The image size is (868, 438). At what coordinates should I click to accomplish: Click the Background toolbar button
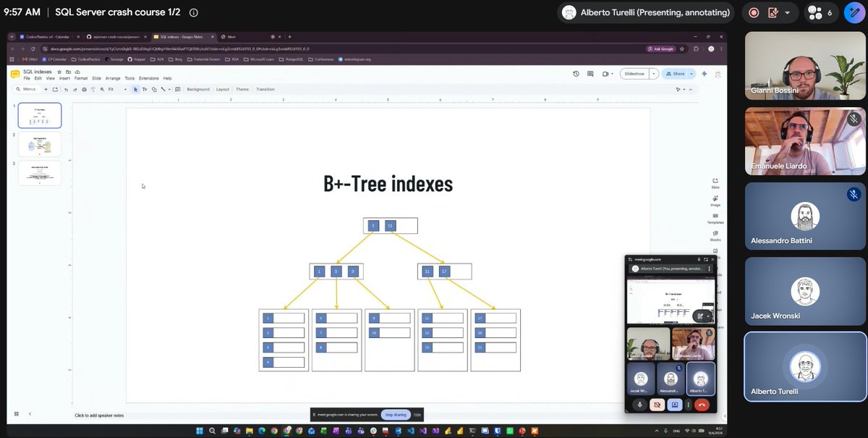pyautogui.click(x=198, y=89)
